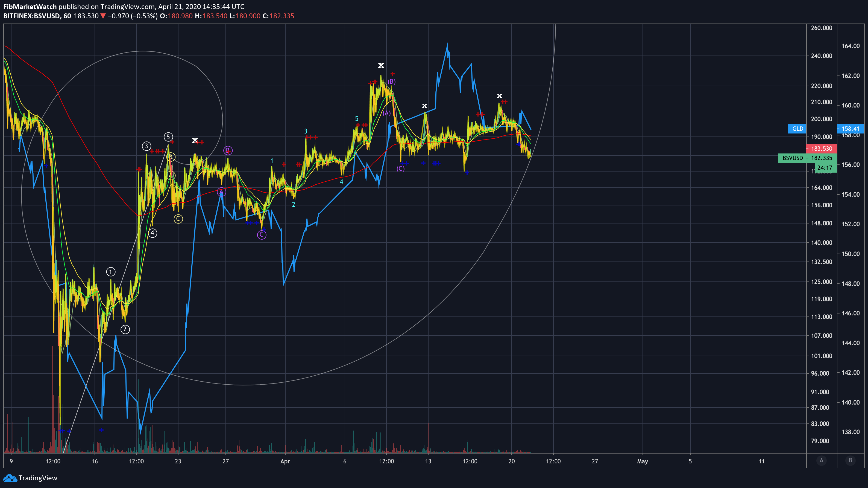The image size is (868, 488).
Task: Click the 'May' date on time axis
Action: pos(642,461)
